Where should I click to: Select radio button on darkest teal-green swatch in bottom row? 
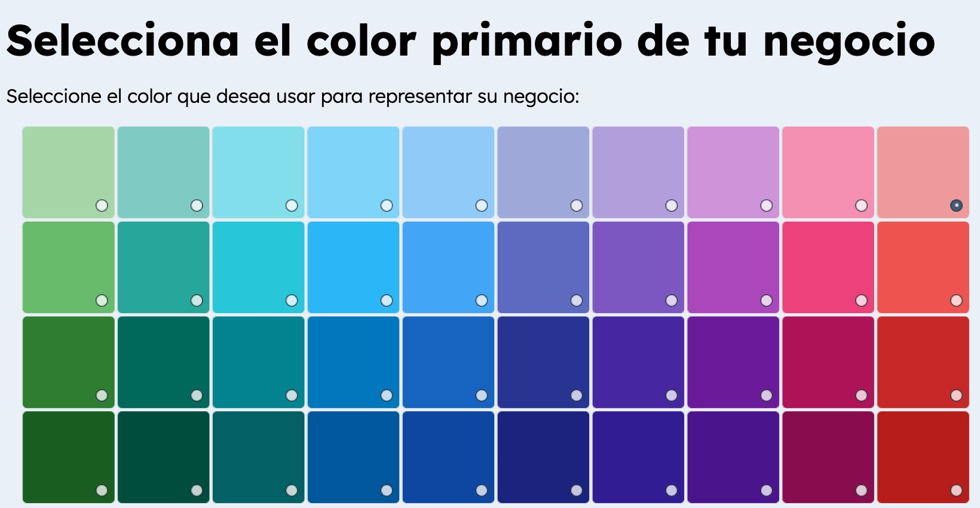[x=197, y=491]
